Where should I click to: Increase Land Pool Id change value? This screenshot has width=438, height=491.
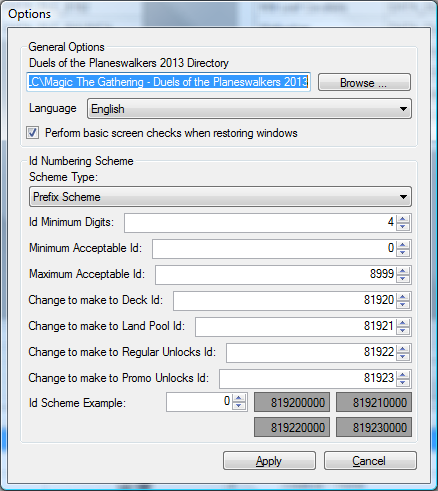[x=403, y=323]
